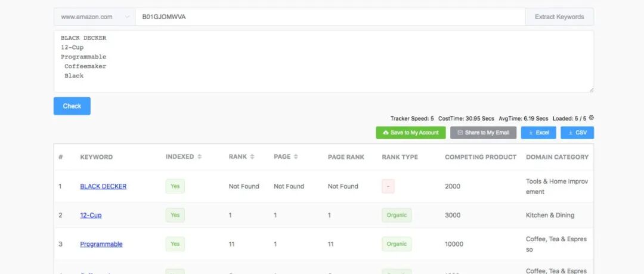Screen dimensions: 644x274
Task: Click the Extract Keywords button
Action: pos(559,17)
